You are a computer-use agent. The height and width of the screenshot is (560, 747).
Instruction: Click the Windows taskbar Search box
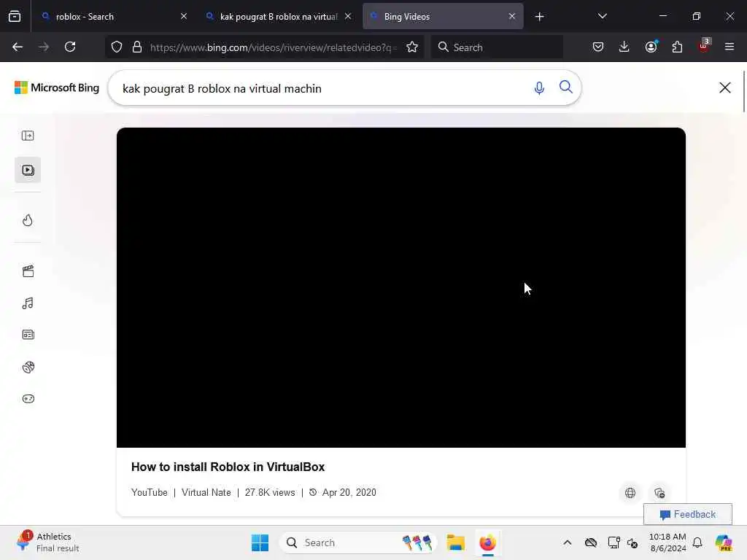pyautogui.click(x=358, y=542)
